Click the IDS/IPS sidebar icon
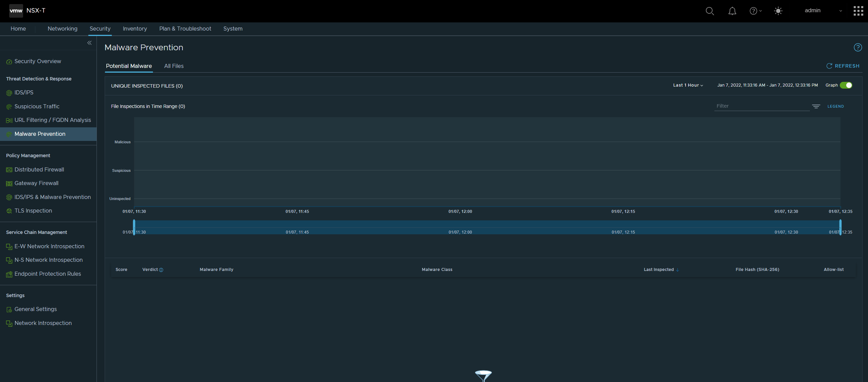Image resolution: width=868 pixels, height=382 pixels. [9, 93]
